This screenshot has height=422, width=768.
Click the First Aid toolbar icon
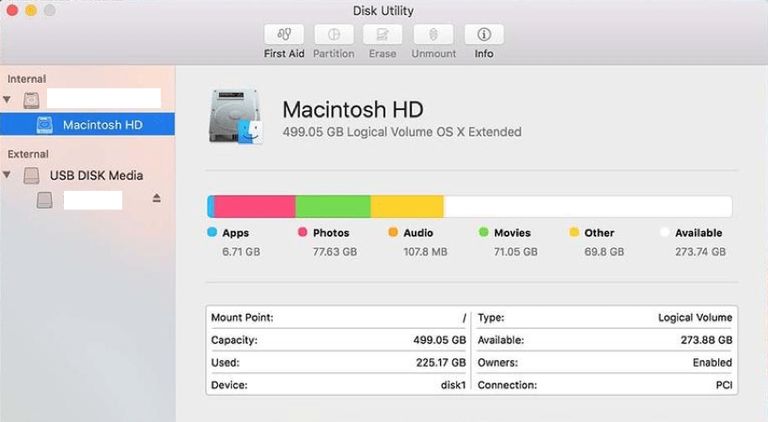284,35
